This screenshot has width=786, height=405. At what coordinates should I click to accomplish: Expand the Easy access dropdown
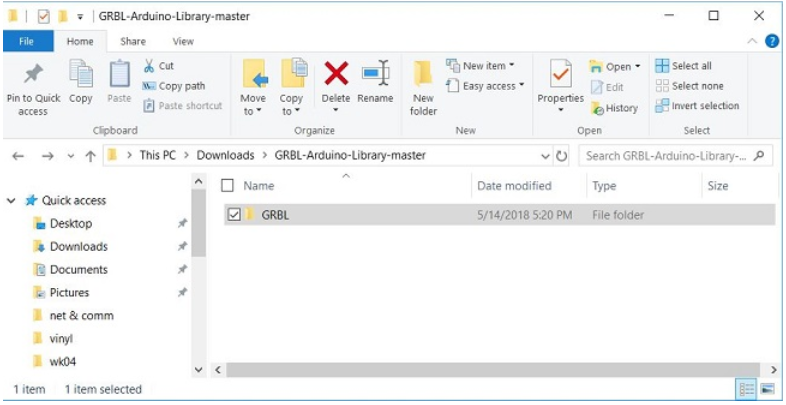[521, 85]
